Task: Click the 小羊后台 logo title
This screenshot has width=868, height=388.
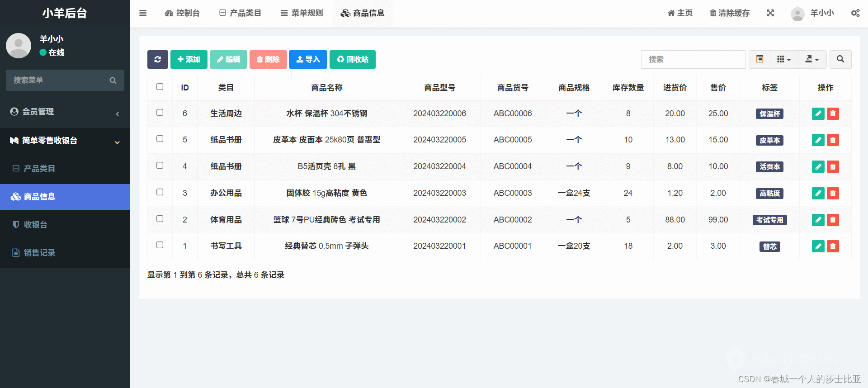Action: 65,13
